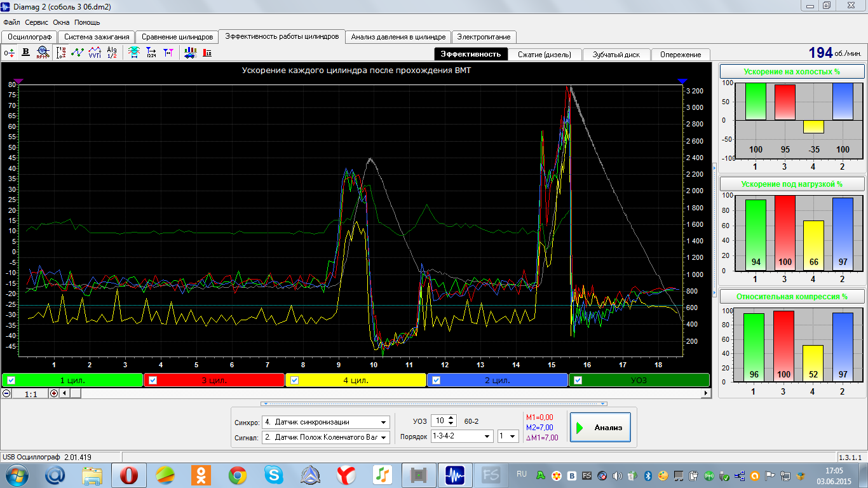Toggle the green connected-points graph icon
Screen dimensions: 868x488
pyautogui.click(x=78, y=53)
